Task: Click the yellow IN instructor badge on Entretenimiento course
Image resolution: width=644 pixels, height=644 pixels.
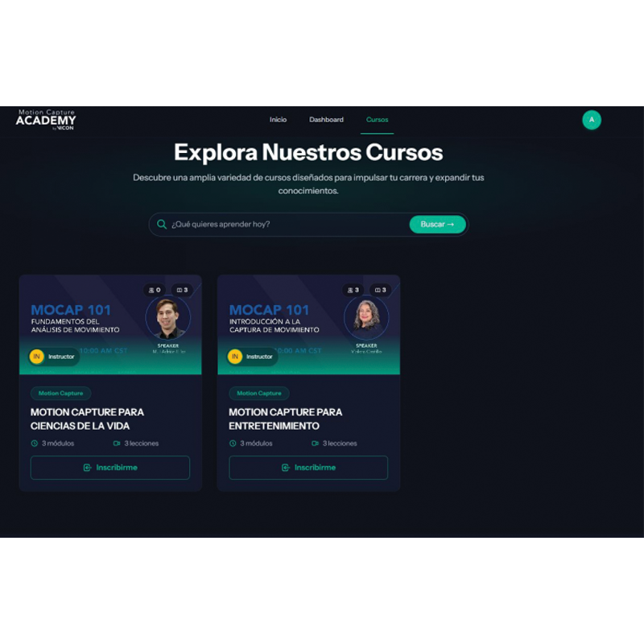Action: coord(235,357)
